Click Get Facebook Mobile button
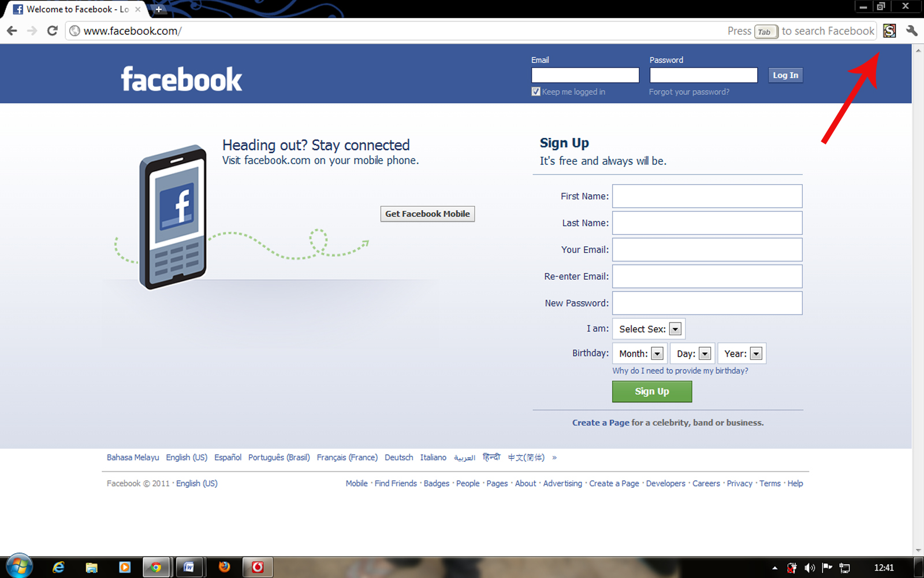 tap(427, 214)
